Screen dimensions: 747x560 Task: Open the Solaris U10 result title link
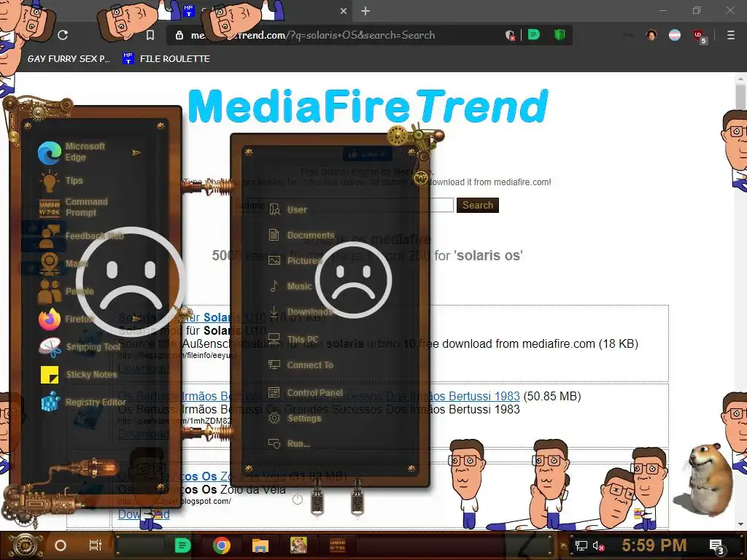192,317
